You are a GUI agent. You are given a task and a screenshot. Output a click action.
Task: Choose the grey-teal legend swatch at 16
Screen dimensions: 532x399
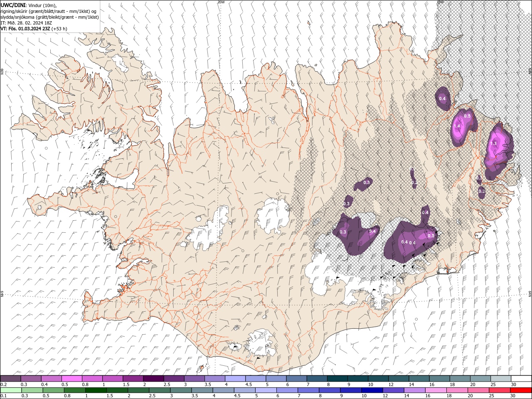pos(439,379)
